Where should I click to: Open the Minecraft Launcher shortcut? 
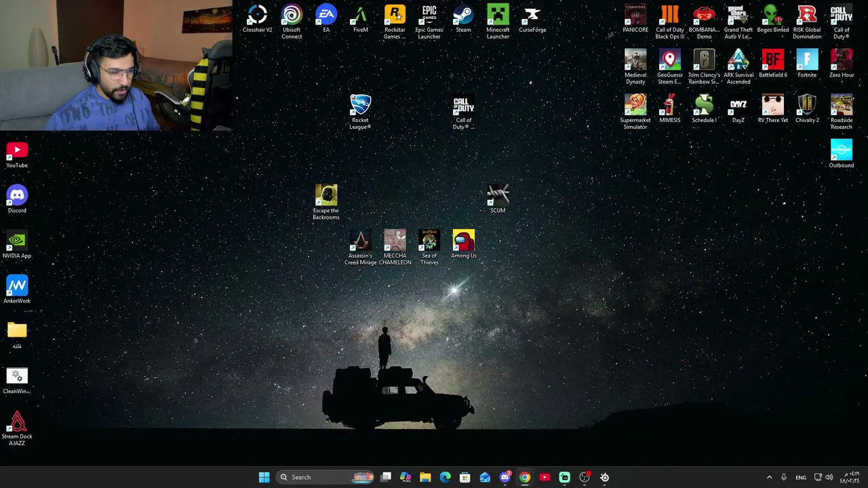pos(498,22)
